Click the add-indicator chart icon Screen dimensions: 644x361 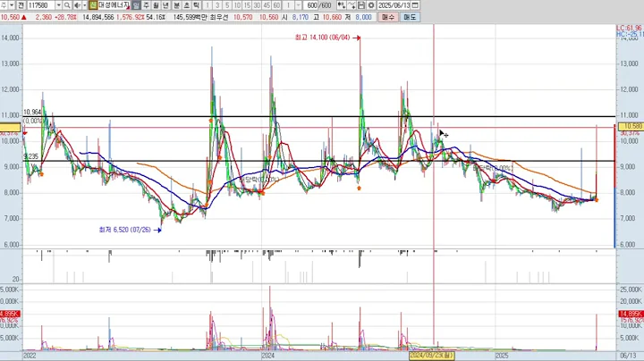click(x=341, y=5)
